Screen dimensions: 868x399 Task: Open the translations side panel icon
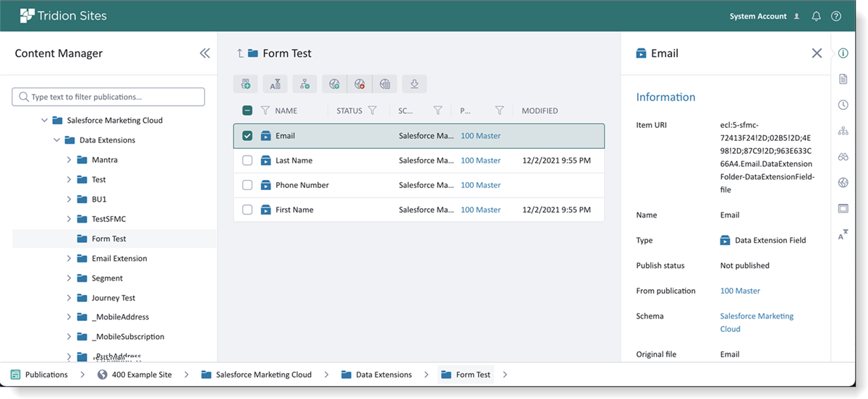click(x=843, y=234)
